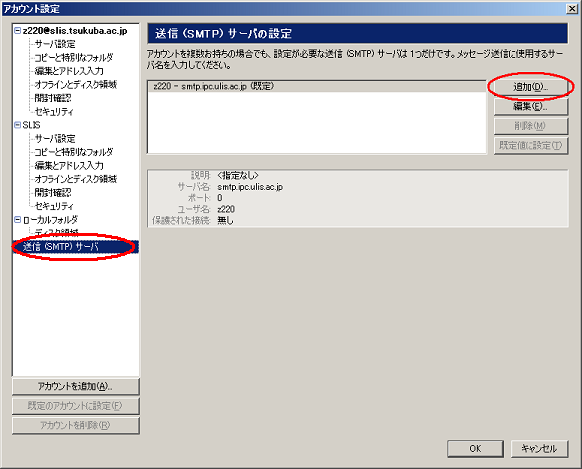582x469 pixels.
Task: Open オフラインとディスク領域 under z220 account
Action: (76, 85)
